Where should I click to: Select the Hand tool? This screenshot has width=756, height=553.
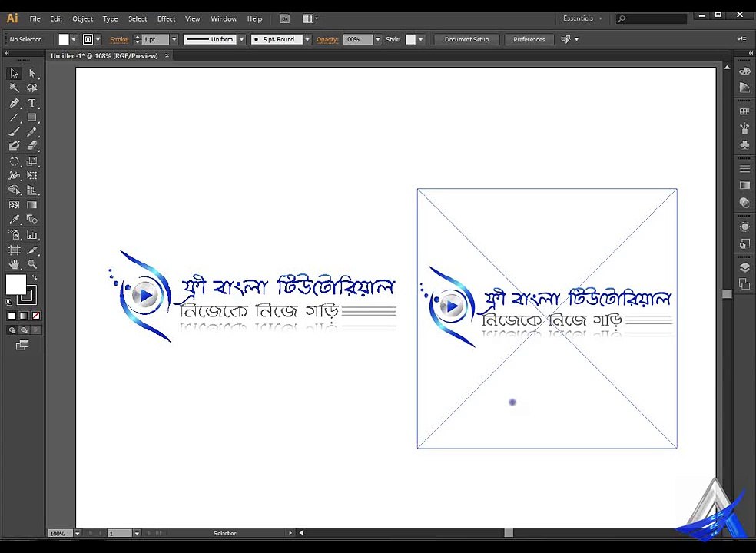(x=14, y=264)
